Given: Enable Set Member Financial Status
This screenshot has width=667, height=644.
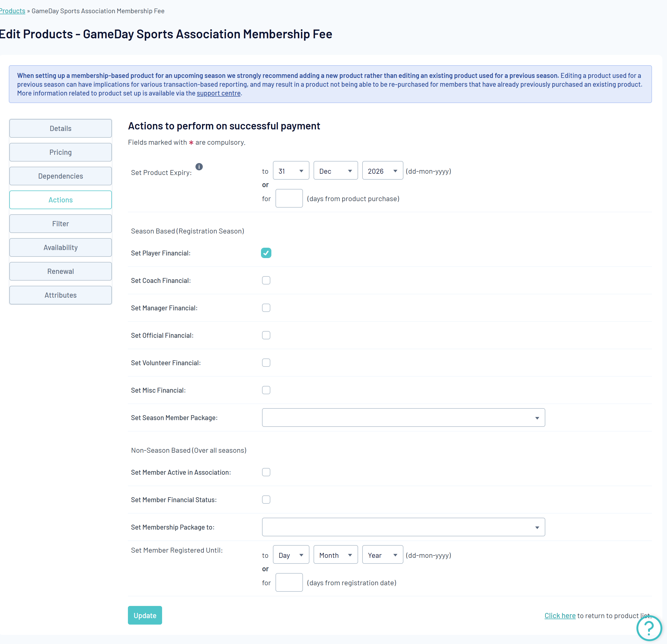Looking at the screenshot, I should pos(266,500).
